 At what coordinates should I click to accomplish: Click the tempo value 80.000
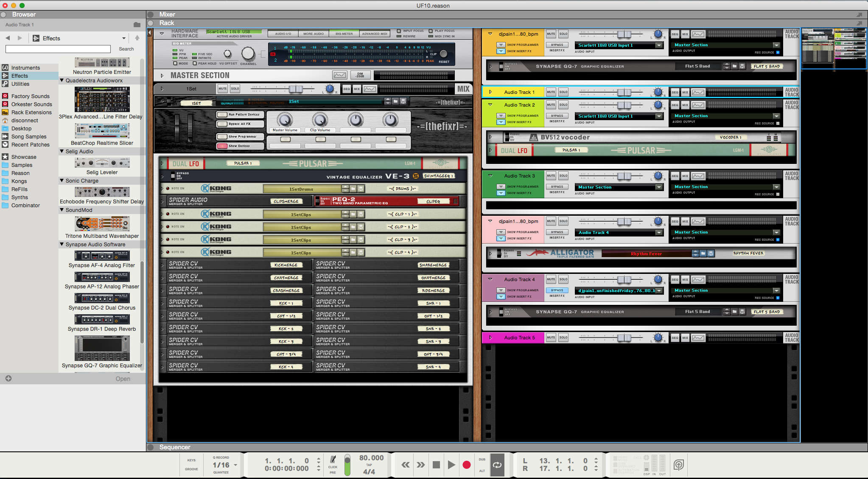[x=371, y=458]
